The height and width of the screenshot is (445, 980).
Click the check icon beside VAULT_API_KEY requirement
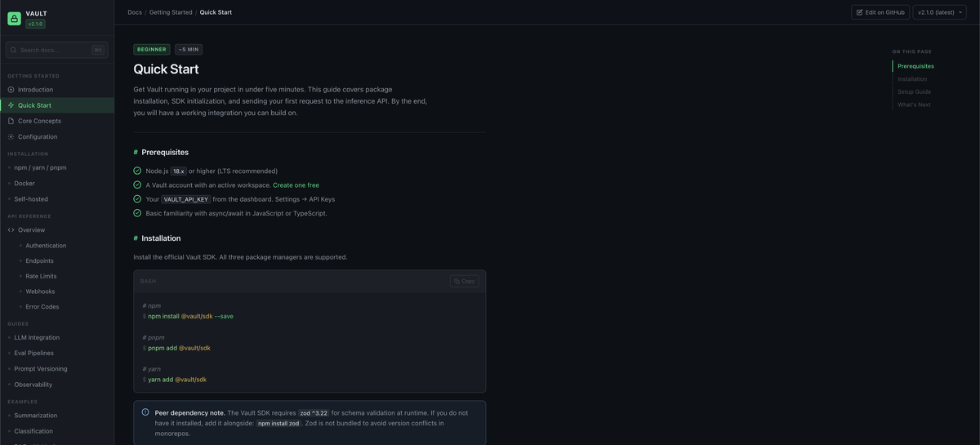[x=137, y=199]
